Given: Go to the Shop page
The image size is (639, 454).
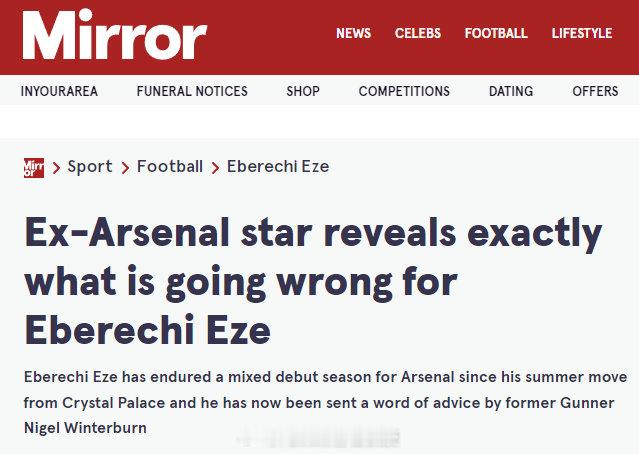Looking at the screenshot, I should click(x=303, y=91).
